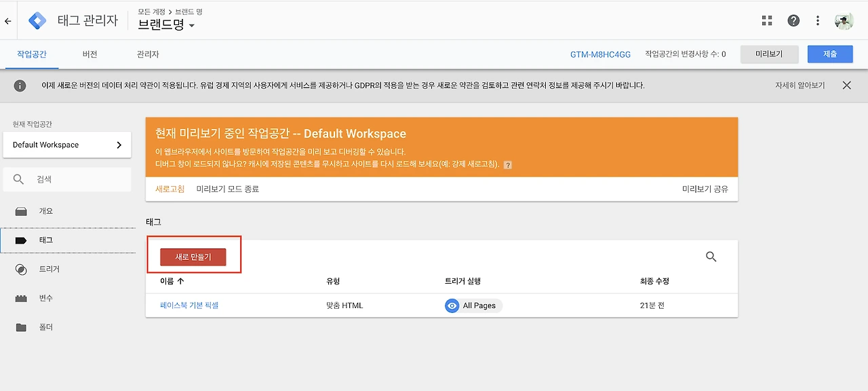
Task: Click the search magnifier in the tags table
Action: pyautogui.click(x=711, y=257)
